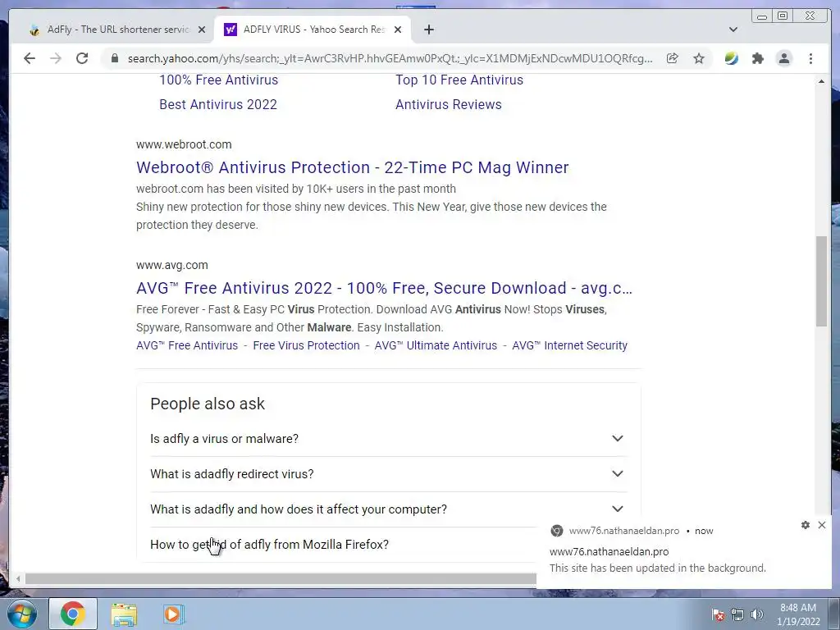840x630 pixels.
Task: Switch to the AdFly URL shortener tab
Action: coord(115,30)
